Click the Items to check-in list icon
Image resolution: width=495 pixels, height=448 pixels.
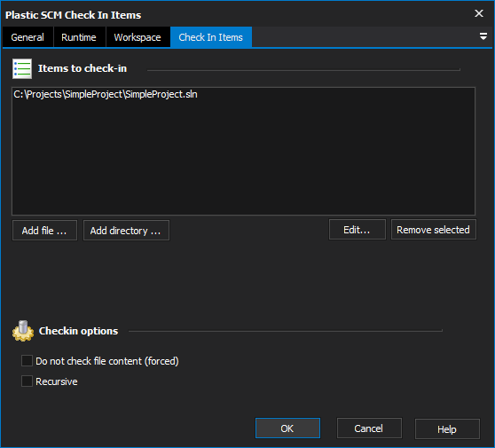[x=22, y=68]
